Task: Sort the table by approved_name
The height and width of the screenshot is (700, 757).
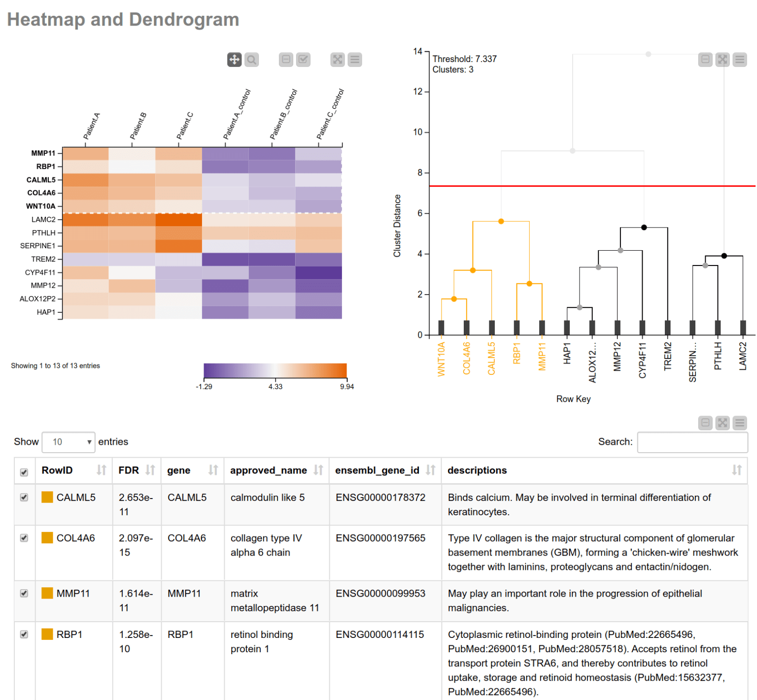Action: click(318, 470)
